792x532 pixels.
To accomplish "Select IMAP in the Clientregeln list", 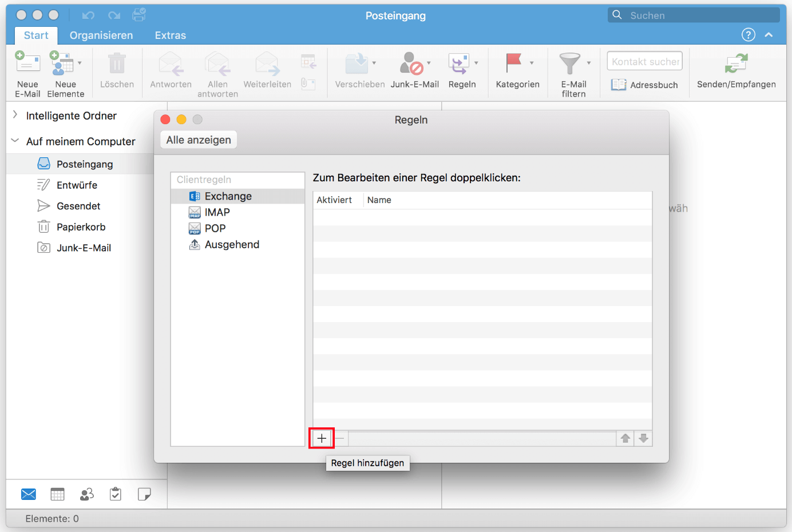I will tap(217, 212).
